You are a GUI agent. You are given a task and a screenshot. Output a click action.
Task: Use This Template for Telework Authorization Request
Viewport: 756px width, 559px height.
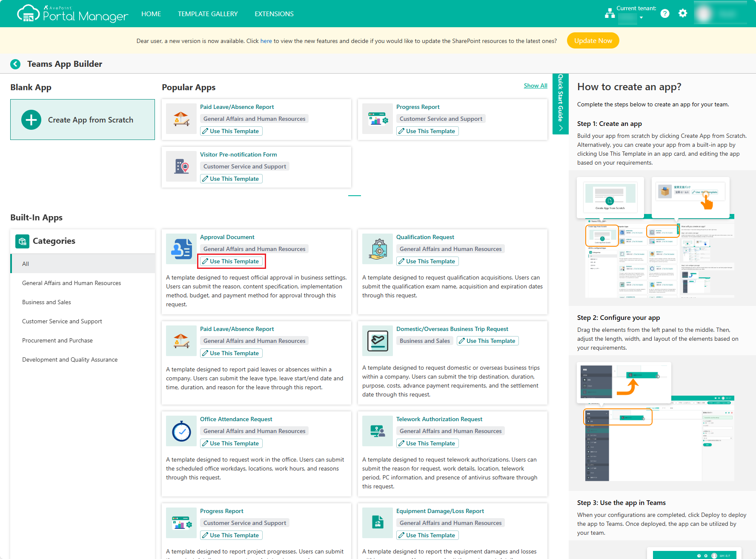(427, 443)
